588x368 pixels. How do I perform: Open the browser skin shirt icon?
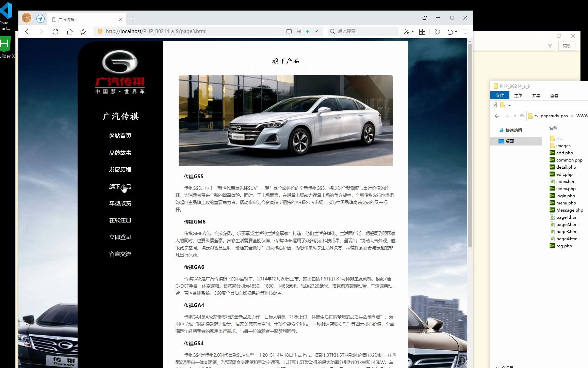click(x=424, y=18)
